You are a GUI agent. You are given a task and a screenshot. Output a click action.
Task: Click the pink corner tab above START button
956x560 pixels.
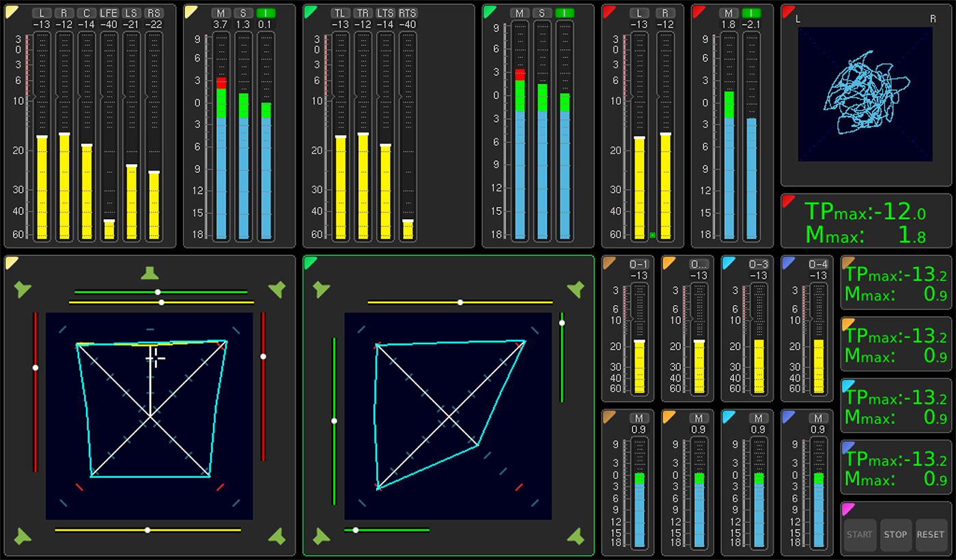pos(847,507)
